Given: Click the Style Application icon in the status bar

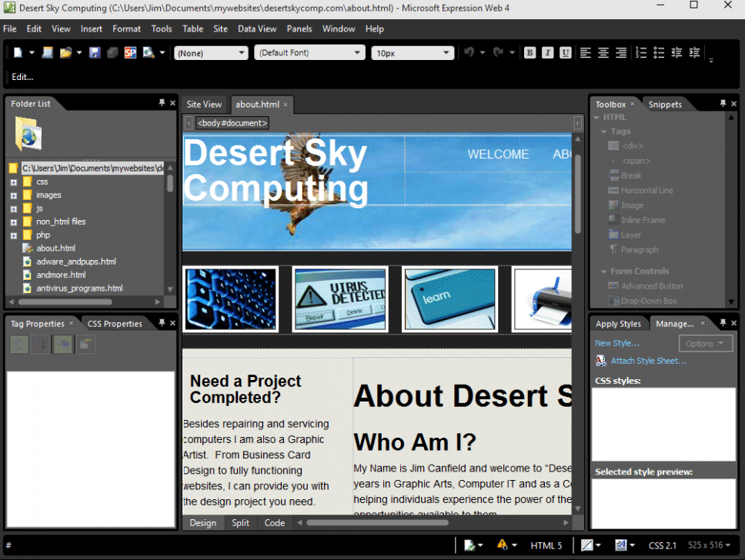Looking at the screenshot, I should pyautogui.click(x=621, y=545).
